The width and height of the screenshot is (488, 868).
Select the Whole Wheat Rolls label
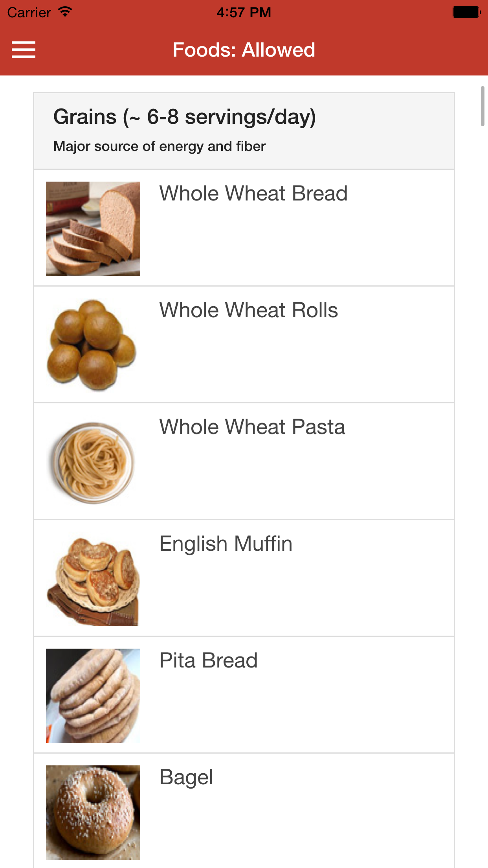click(248, 310)
